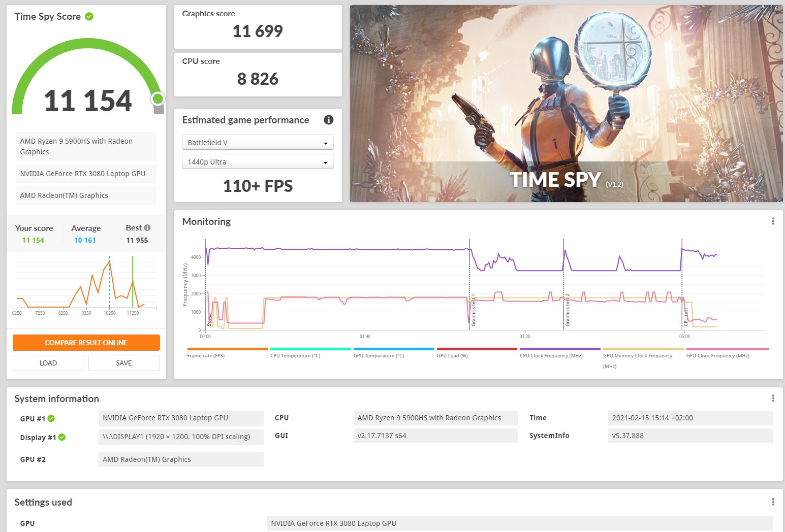Image resolution: width=785 pixels, height=532 pixels.
Task: Click the score distribution chart
Action: (86, 285)
